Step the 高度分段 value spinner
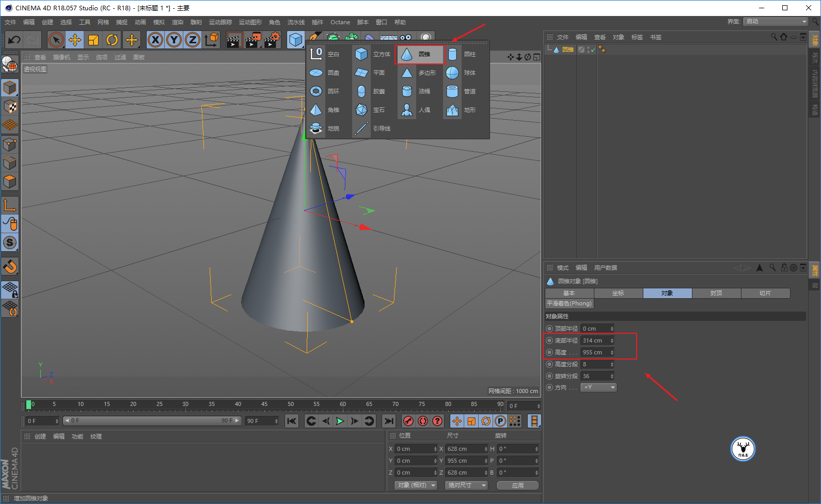Screen dimensions: 821x504 [x=612, y=364]
